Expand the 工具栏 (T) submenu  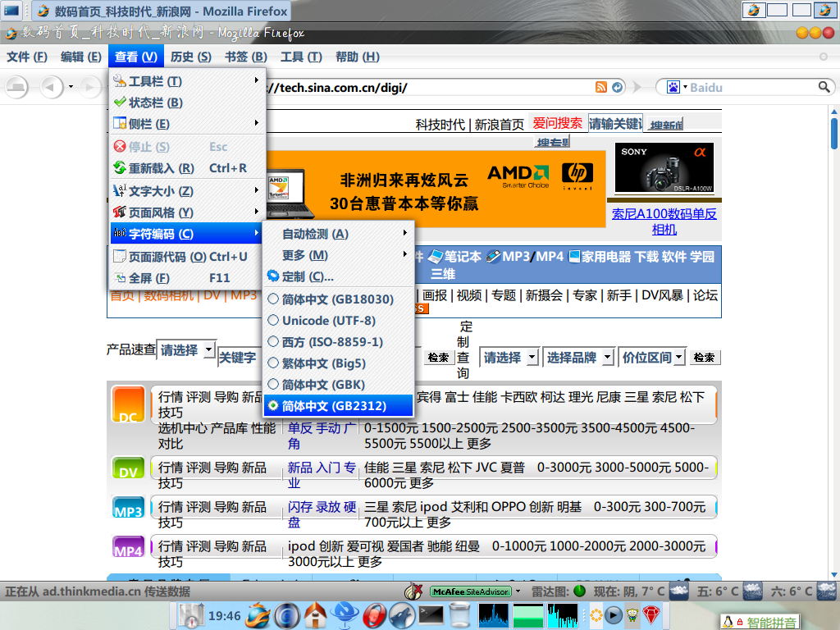click(x=186, y=81)
